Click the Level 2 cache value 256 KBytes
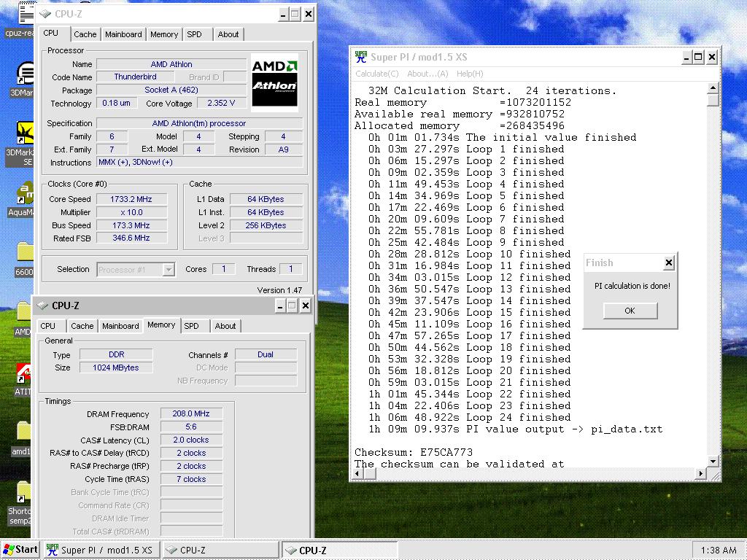 point(266,225)
